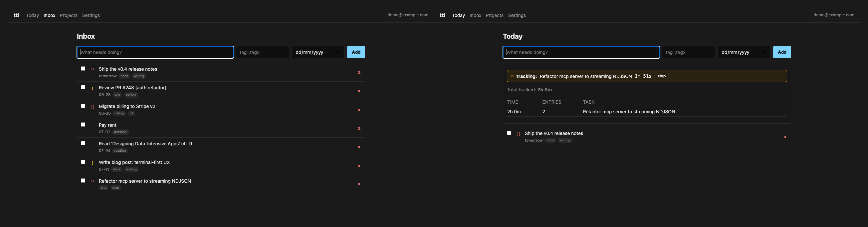This screenshot has height=227, width=868.
Task: Click 'docs' tag on Write blog post task
Action: point(116,169)
